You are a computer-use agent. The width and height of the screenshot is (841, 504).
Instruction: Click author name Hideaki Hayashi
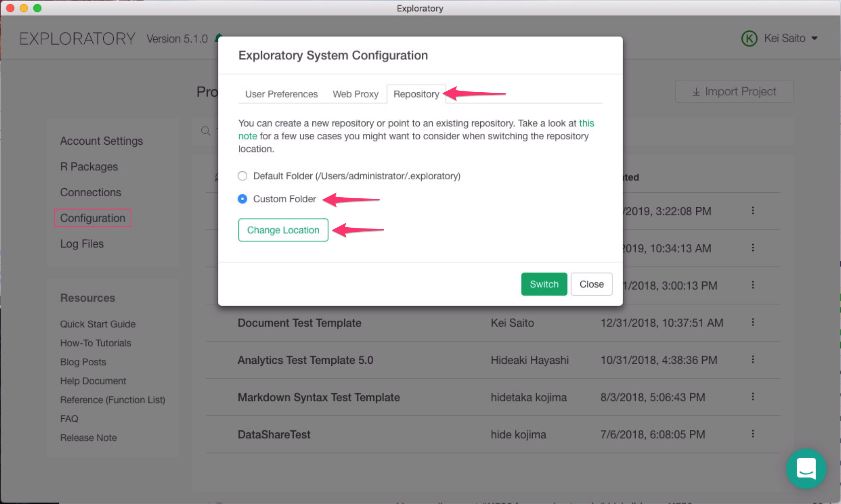pos(530,360)
